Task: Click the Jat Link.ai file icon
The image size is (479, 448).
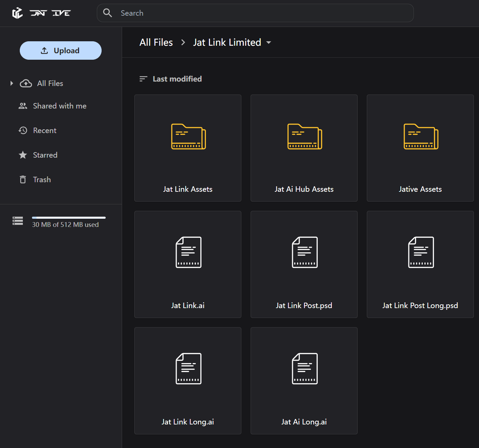Action: tap(189, 252)
